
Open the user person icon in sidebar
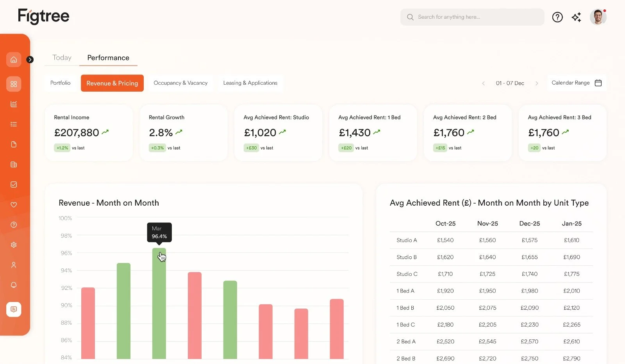click(14, 265)
